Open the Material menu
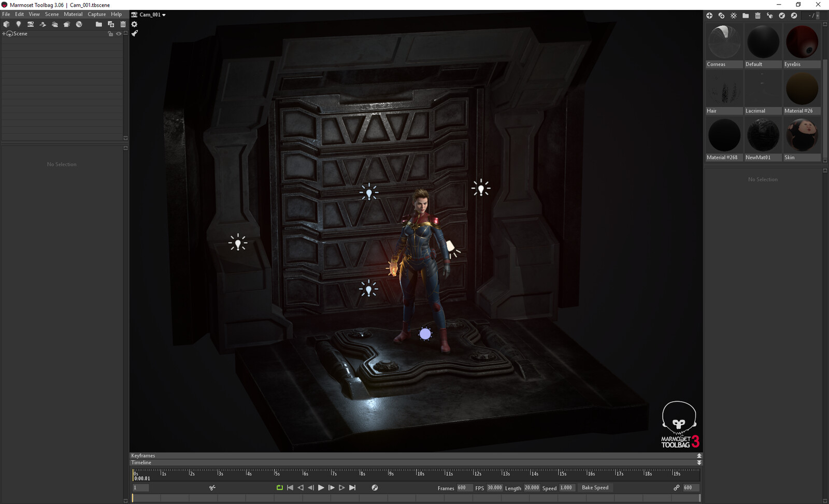This screenshot has width=829, height=504. click(73, 15)
